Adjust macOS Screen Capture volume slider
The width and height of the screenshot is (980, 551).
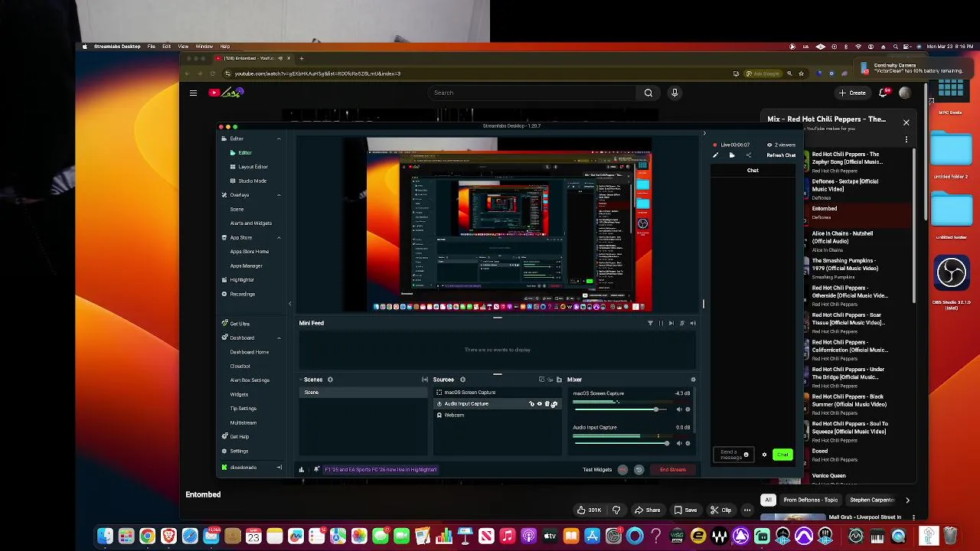[x=620, y=409]
